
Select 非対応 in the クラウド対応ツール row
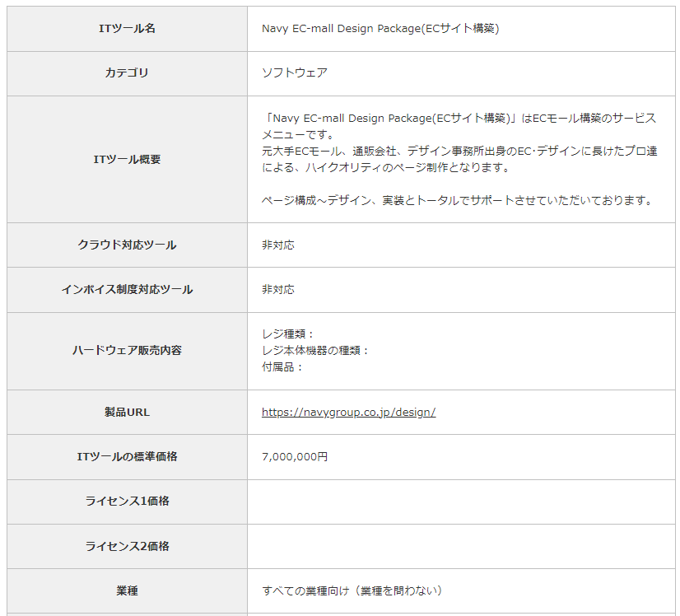(x=278, y=245)
